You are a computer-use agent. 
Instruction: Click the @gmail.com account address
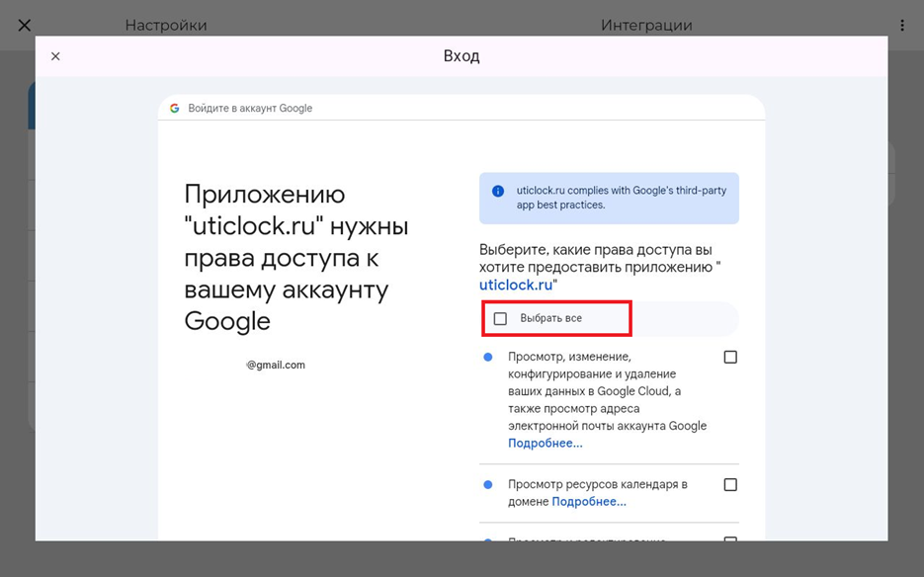point(276,365)
